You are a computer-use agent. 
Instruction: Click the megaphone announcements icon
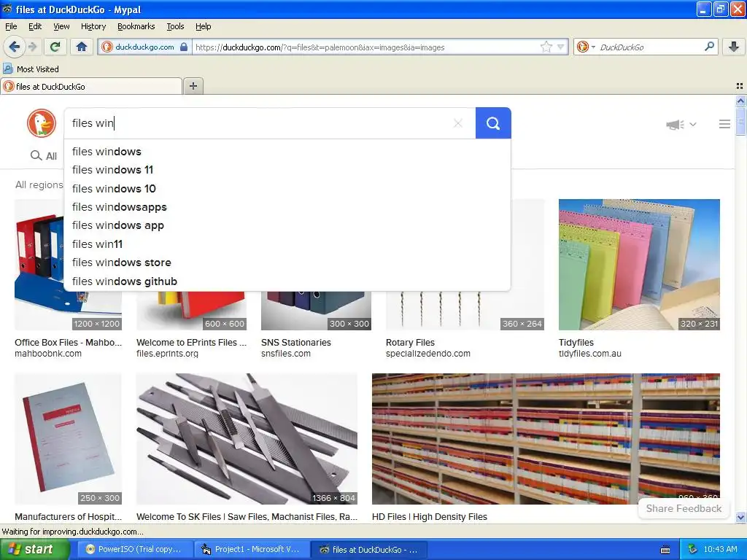tap(675, 124)
